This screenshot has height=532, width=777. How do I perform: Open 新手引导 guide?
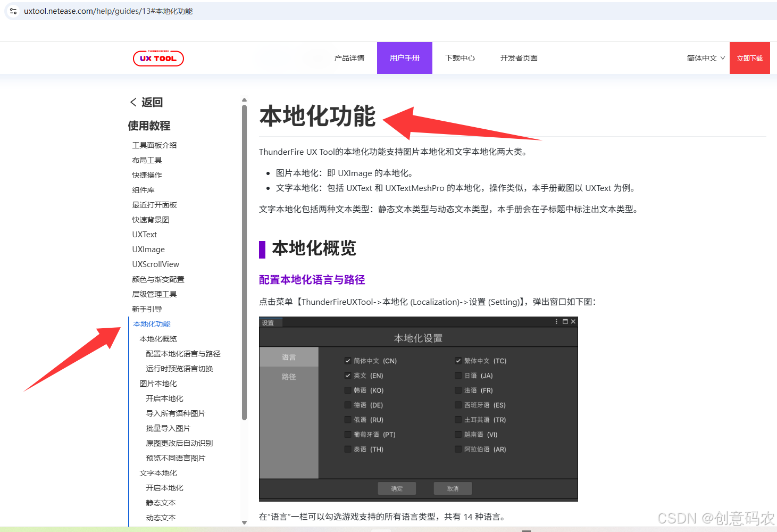point(147,309)
